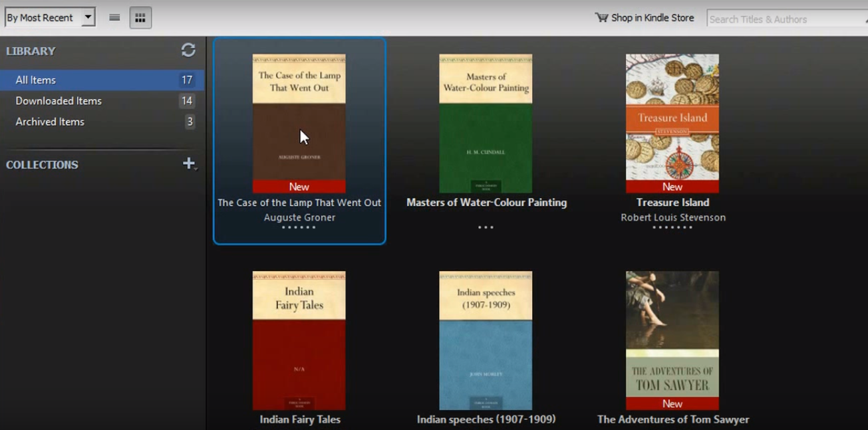The height and width of the screenshot is (430, 868).
Task: Click the LIBRARY section header
Action: pos(31,51)
